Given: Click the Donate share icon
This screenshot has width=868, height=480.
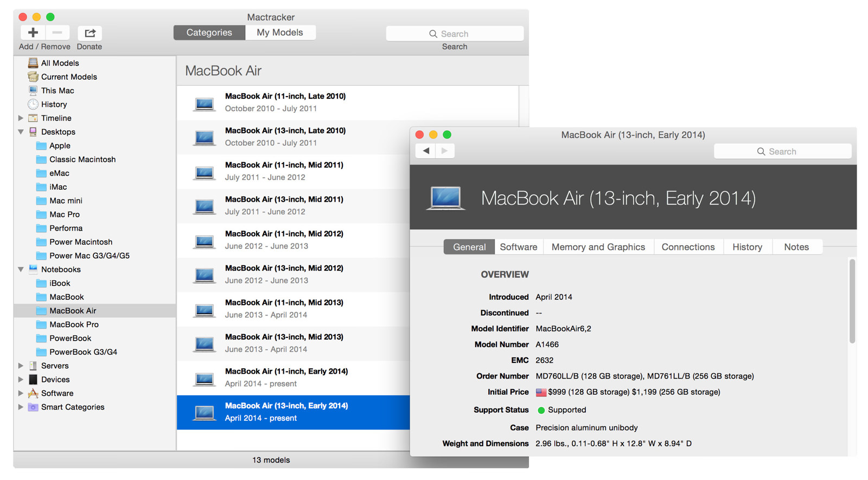Looking at the screenshot, I should [x=90, y=33].
